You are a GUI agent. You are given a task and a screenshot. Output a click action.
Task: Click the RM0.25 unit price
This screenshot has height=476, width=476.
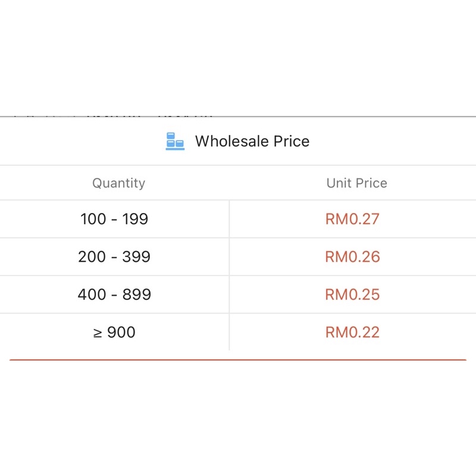click(352, 295)
